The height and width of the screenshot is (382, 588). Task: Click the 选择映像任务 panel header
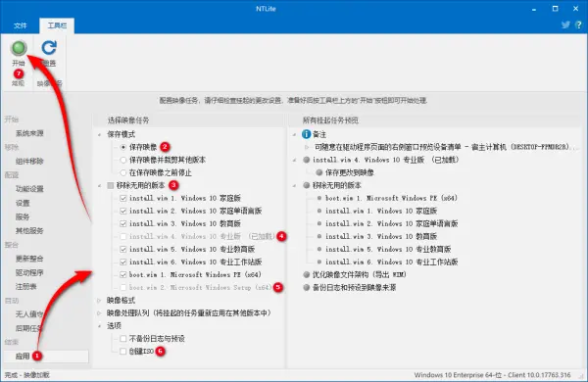coord(128,120)
